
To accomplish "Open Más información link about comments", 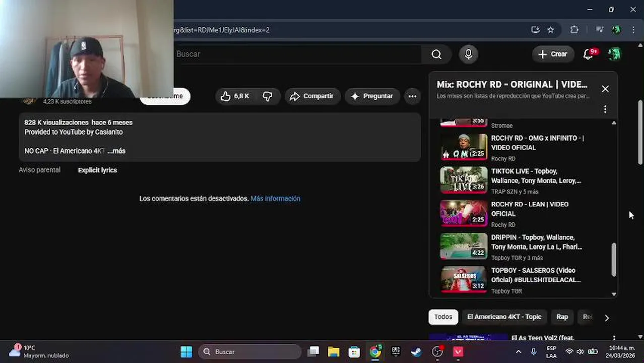I will coord(275,199).
